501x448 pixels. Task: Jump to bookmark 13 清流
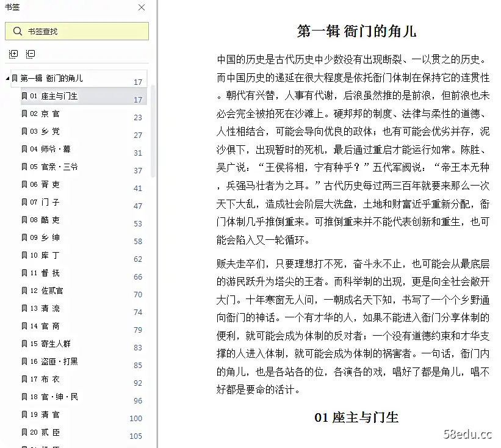tap(84, 308)
